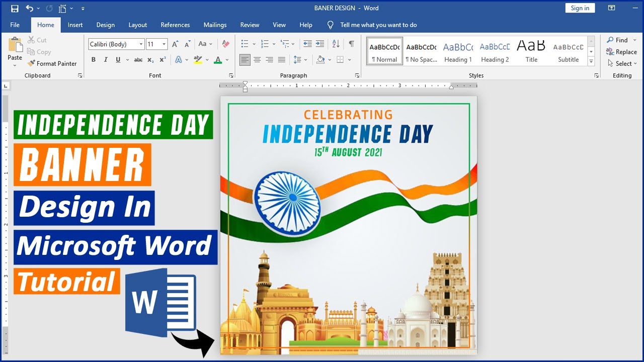Decrease the paragraph indent
Image resolution: width=644 pixels, height=362 pixels.
tap(307, 44)
